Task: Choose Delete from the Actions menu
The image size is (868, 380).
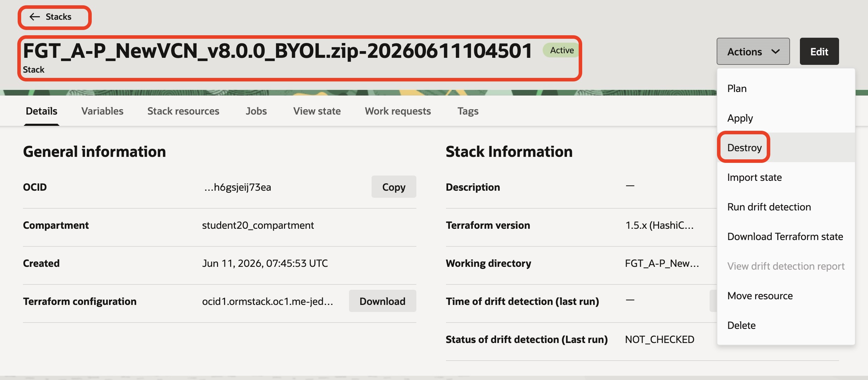Action: (x=786, y=325)
